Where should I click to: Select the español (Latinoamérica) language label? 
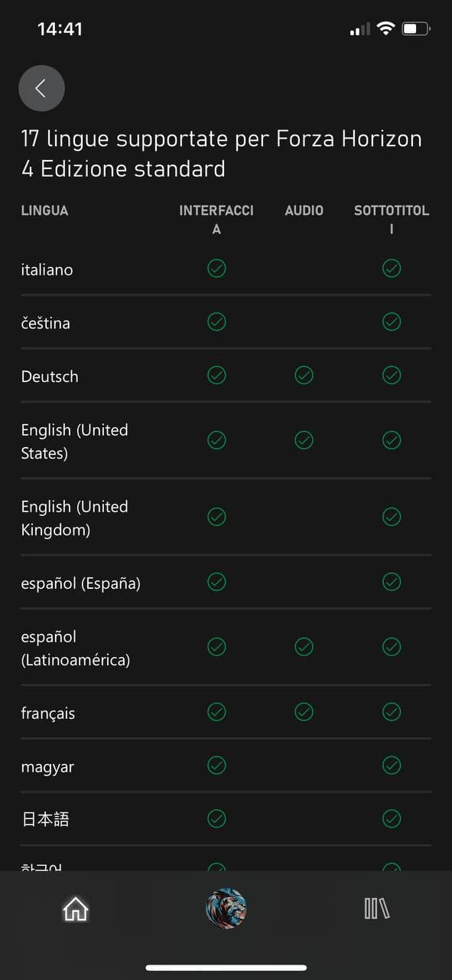(x=75, y=648)
